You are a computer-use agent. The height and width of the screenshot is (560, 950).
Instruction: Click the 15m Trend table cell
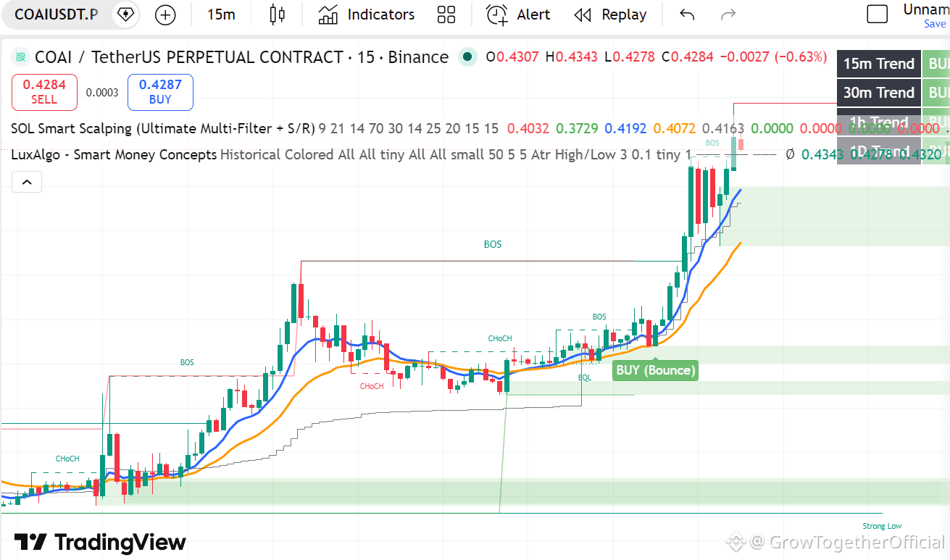(879, 64)
